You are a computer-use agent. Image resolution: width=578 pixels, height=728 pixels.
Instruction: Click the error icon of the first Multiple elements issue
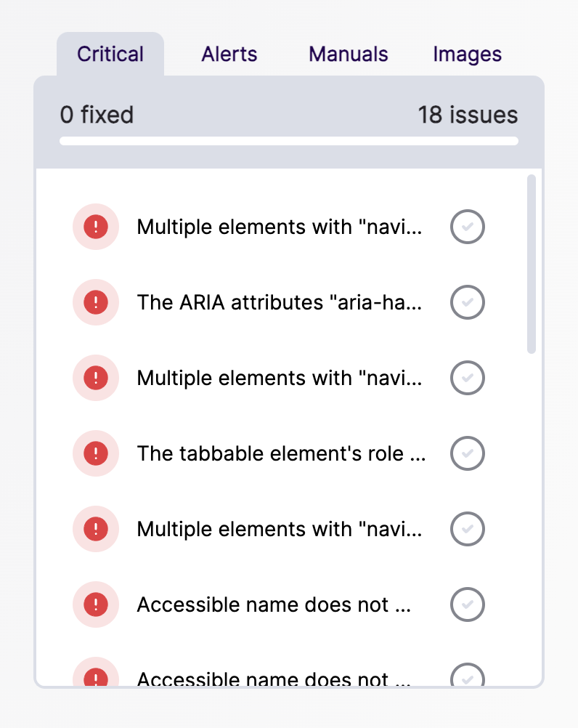96,227
